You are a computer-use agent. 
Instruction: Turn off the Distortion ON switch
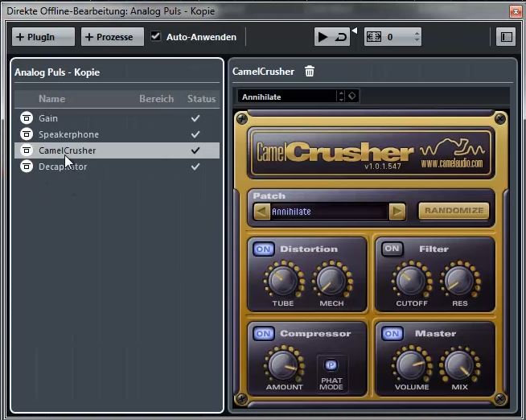click(x=263, y=249)
